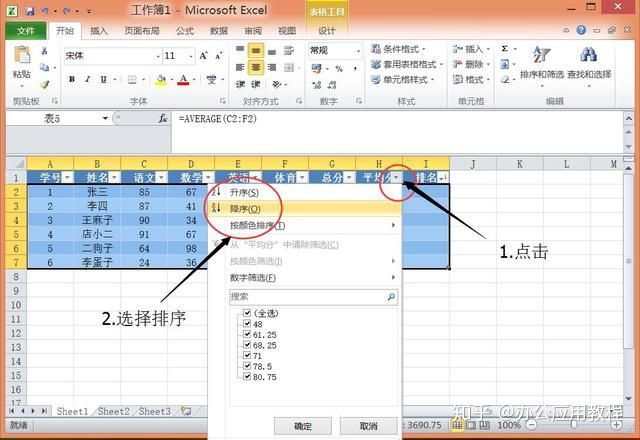
Task: Uncheck the 48 filter checkbox
Action: 247,323
